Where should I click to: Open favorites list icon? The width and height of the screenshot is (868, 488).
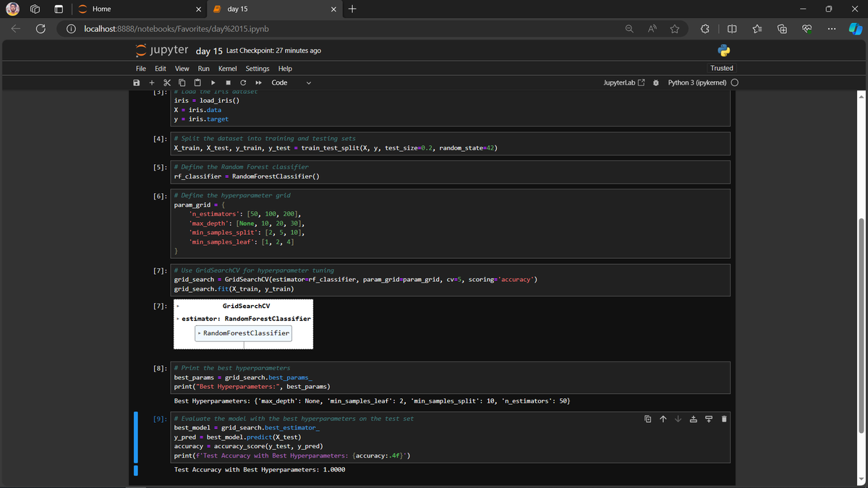pyautogui.click(x=757, y=29)
